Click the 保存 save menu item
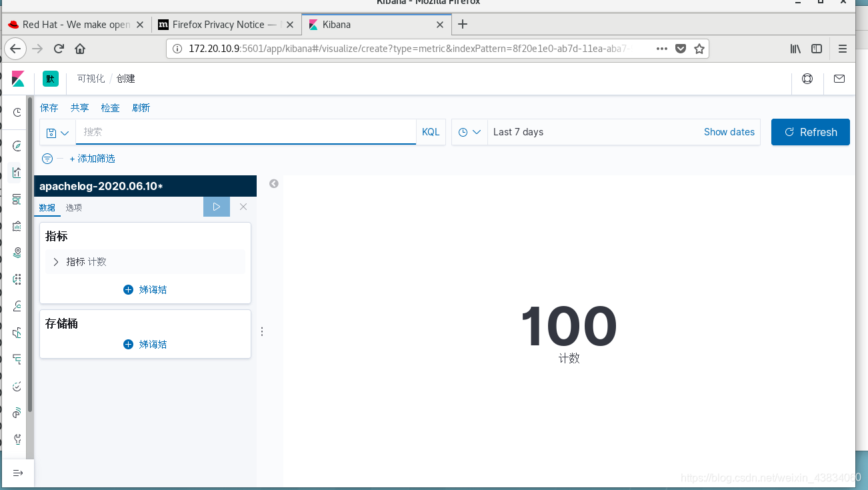 click(x=49, y=107)
